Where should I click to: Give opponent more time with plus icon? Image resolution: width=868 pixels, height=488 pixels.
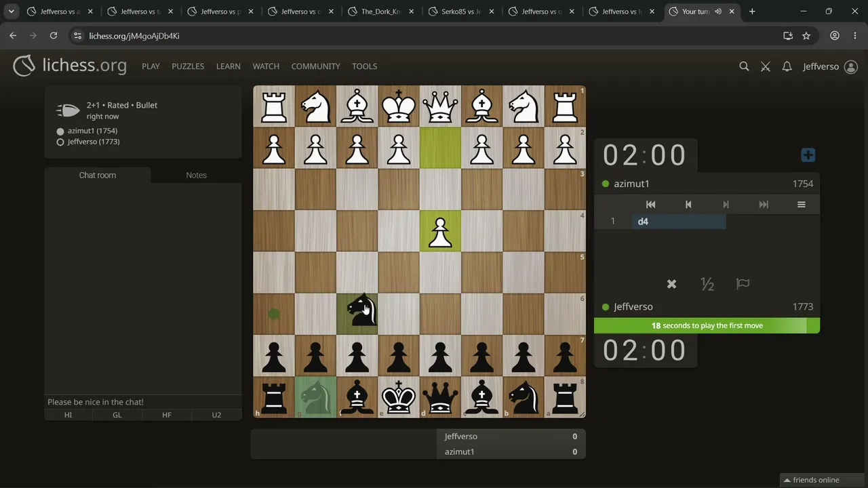pyautogui.click(x=808, y=155)
